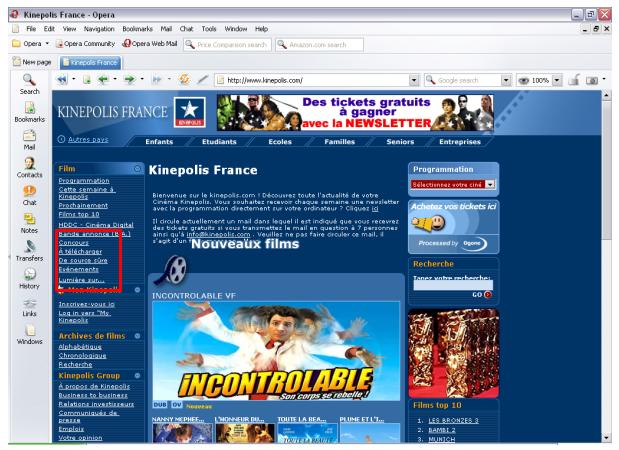Click the Rewind navigation button

pos(62,80)
